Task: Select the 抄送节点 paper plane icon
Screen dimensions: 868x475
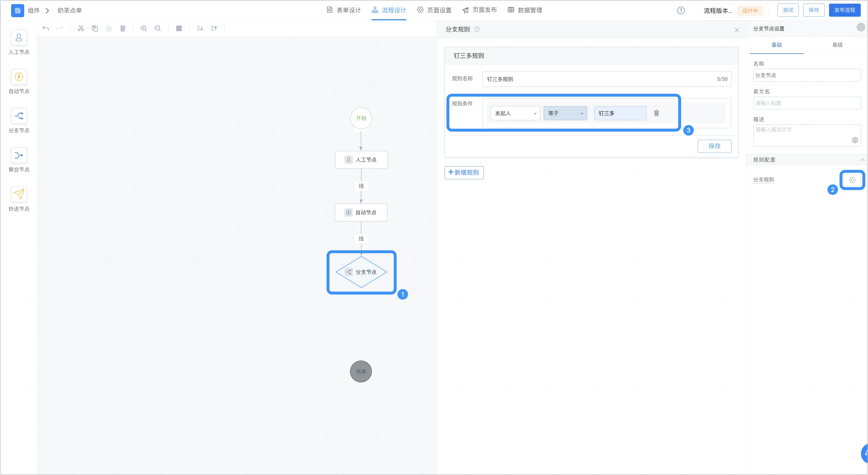Action: [19, 194]
